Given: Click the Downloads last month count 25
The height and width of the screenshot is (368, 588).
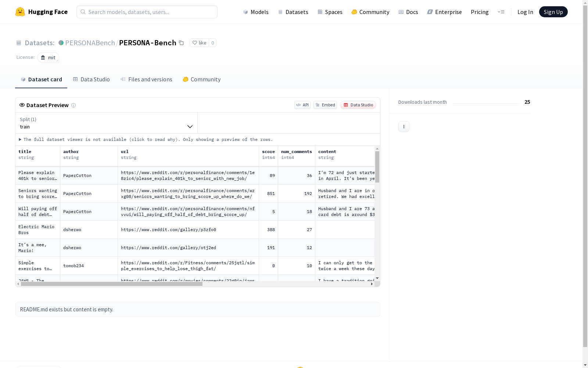Looking at the screenshot, I should (x=527, y=102).
